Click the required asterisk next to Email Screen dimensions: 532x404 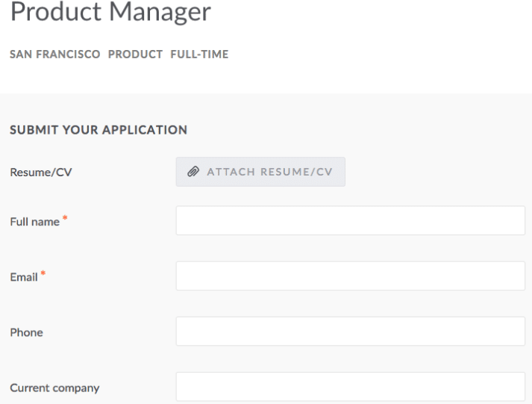pyautogui.click(x=43, y=273)
